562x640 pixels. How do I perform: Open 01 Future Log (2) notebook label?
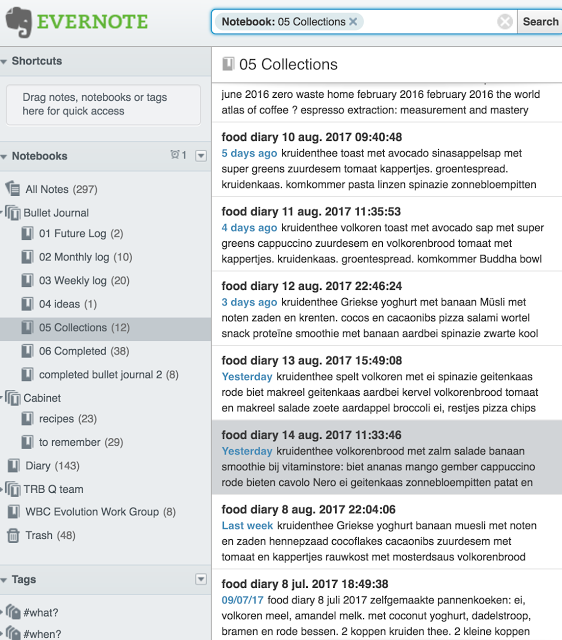81,233
